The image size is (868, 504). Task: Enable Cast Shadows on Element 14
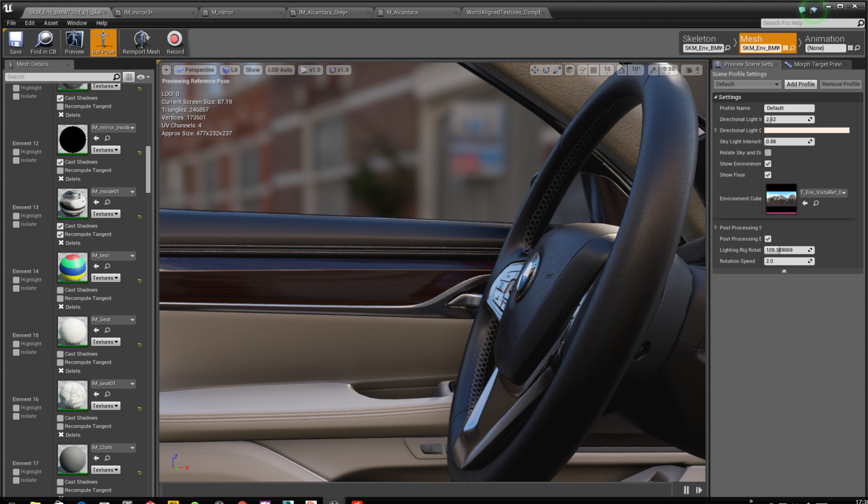(x=60, y=290)
